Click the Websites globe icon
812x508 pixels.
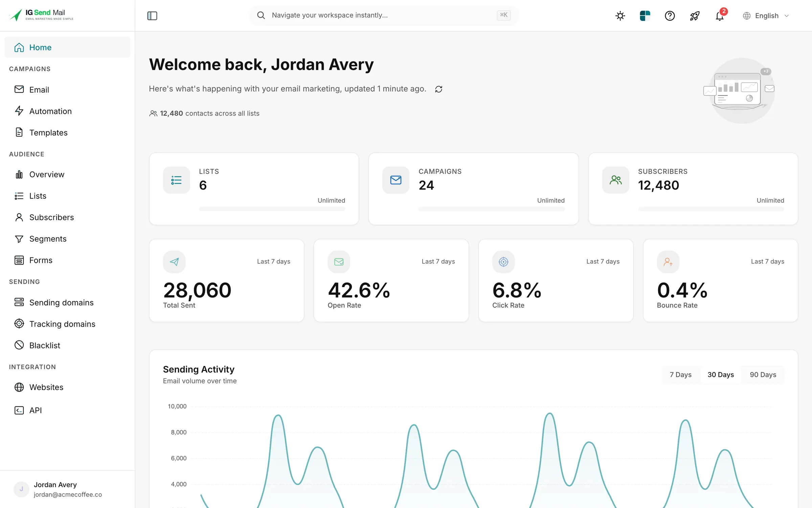19,387
